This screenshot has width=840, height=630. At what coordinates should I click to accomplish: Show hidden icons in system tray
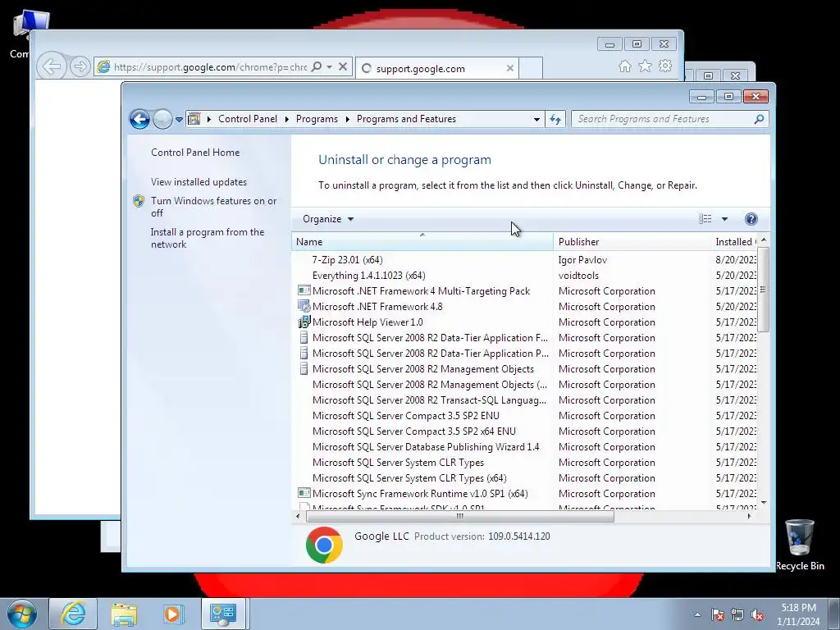click(697, 614)
